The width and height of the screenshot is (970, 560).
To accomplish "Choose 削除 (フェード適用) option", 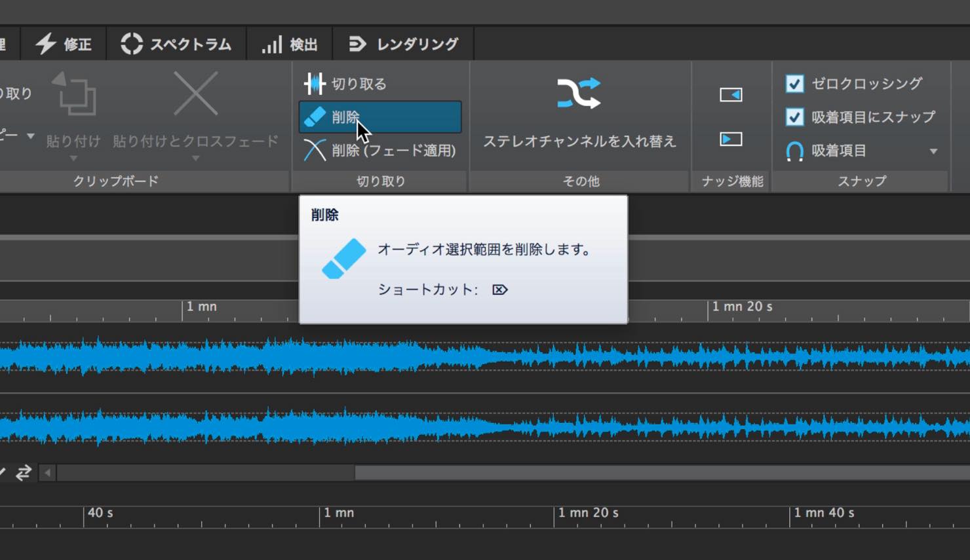I will pos(380,150).
